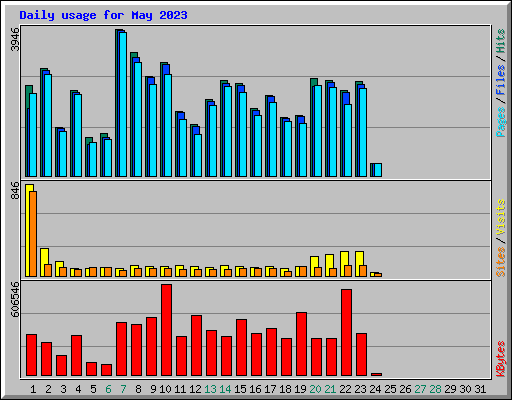Image resolution: width=512 pixels, height=400 pixels.
Task: Click the tallest cyan pages bar for day 7
Action: 123,104
